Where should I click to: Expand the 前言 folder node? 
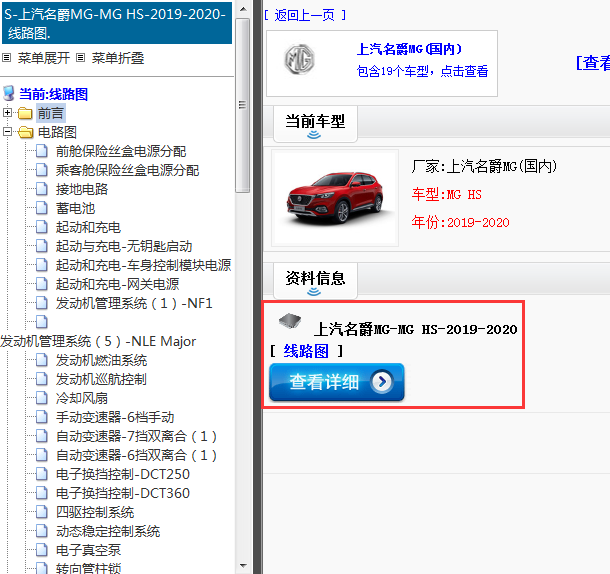(7, 113)
